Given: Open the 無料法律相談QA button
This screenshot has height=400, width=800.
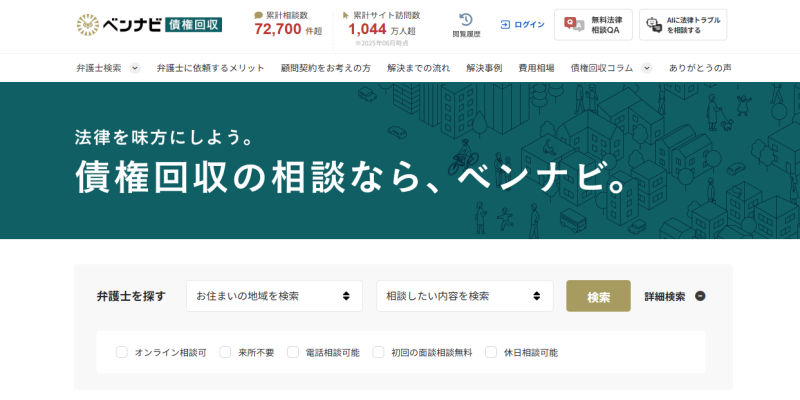Looking at the screenshot, I should [593, 24].
